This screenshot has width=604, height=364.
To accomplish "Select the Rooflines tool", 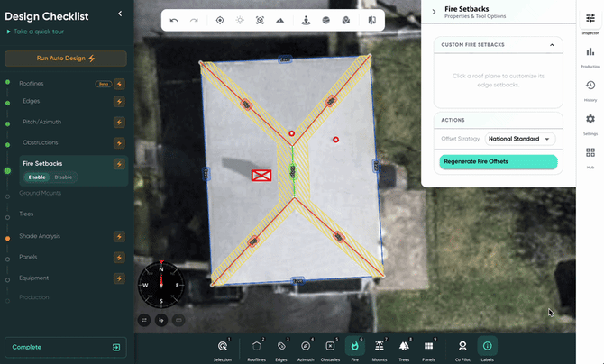I will click(x=257, y=349).
